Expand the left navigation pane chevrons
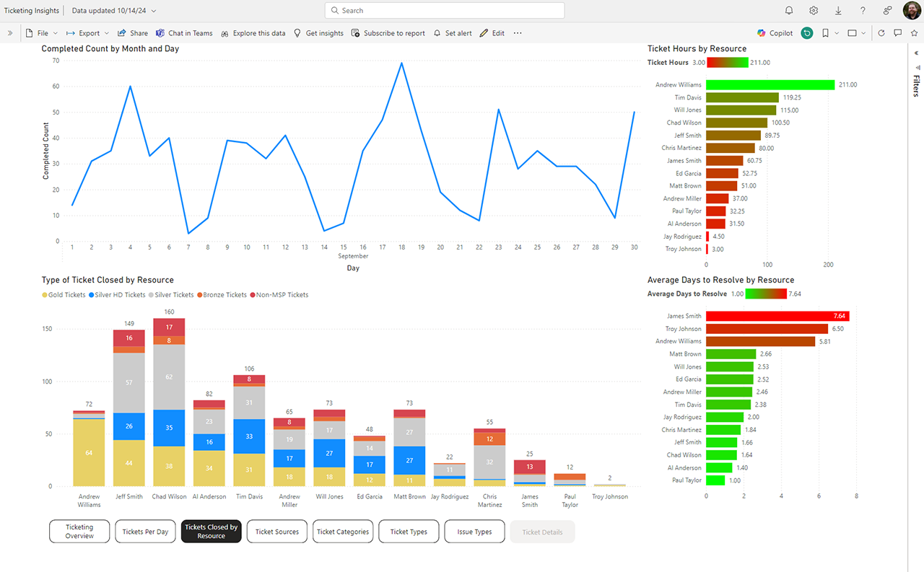Image resolution: width=924 pixels, height=572 pixels. click(10, 33)
